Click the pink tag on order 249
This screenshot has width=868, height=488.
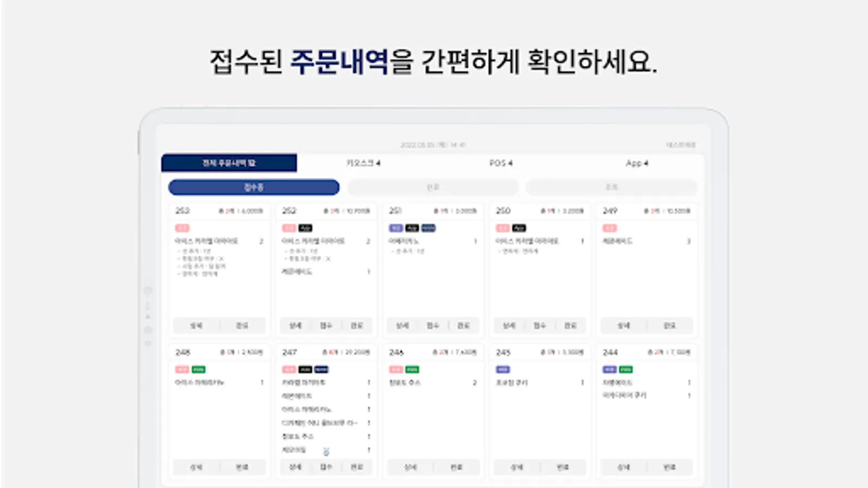610,228
